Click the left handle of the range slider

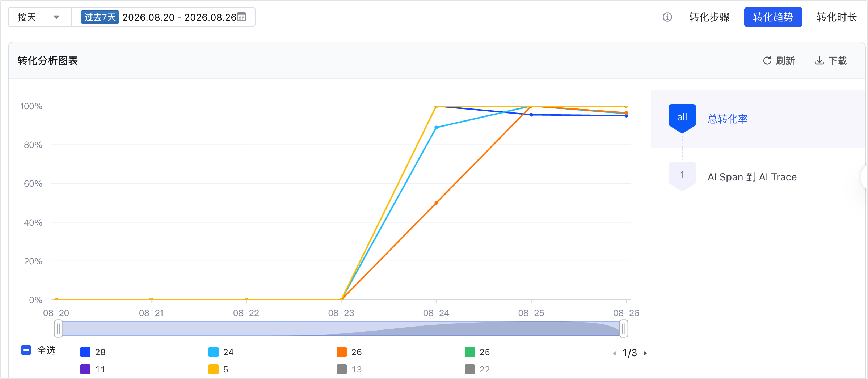pos(58,329)
